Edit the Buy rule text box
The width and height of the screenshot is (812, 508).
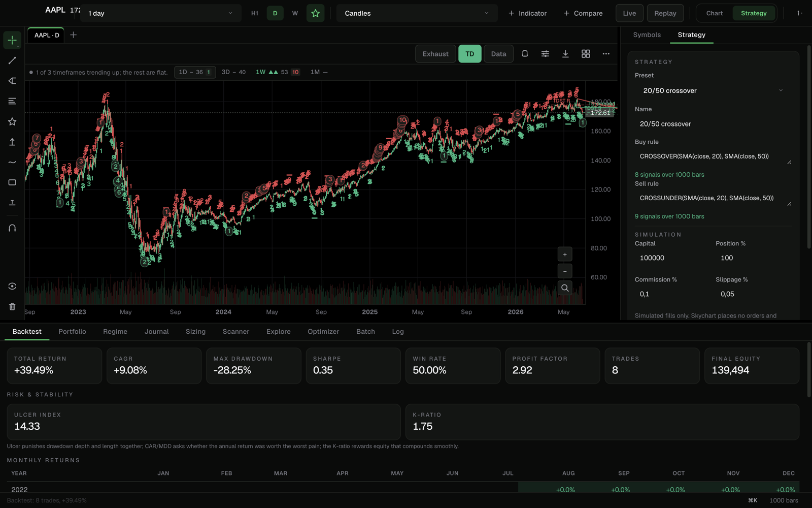[x=713, y=157]
